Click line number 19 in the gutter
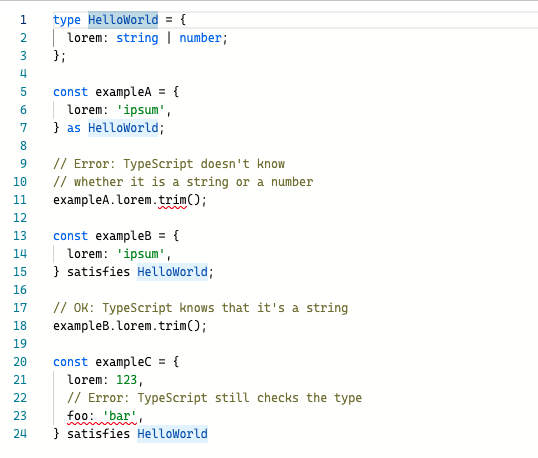The image size is (538, 458). (x=20, y=344)
